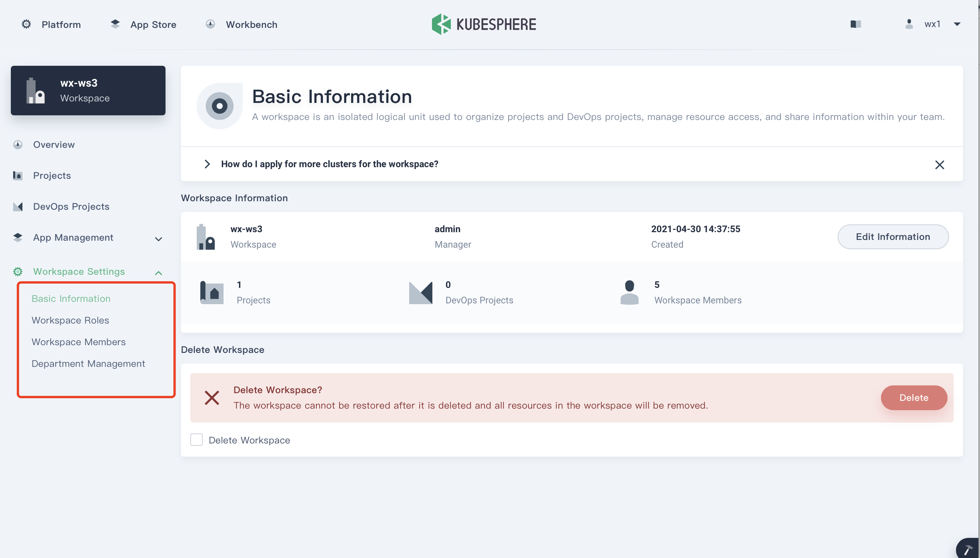Check the Delete Workspace checkbox
The width and height of the screenshot is (980, 558).
point(196,440)
